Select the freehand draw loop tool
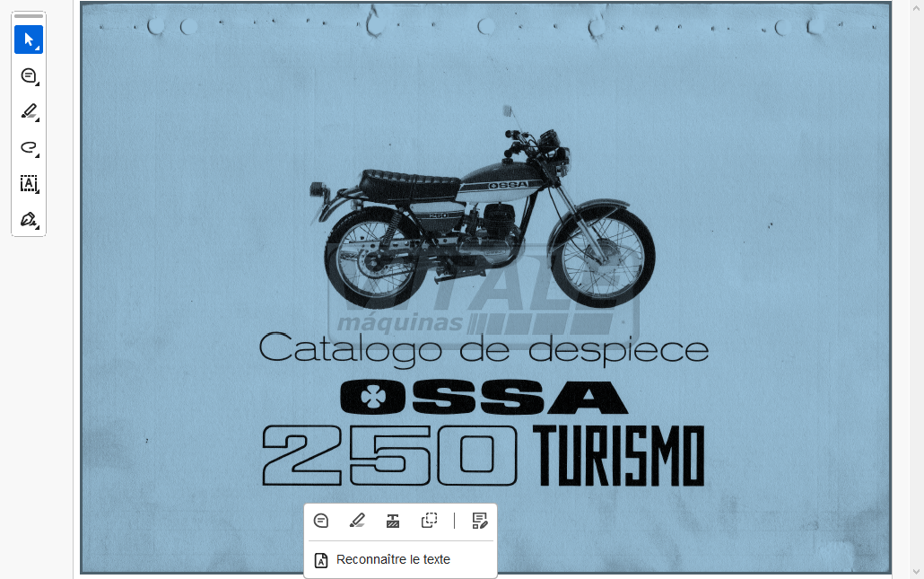The image size is (924, 579). (29, 148)
